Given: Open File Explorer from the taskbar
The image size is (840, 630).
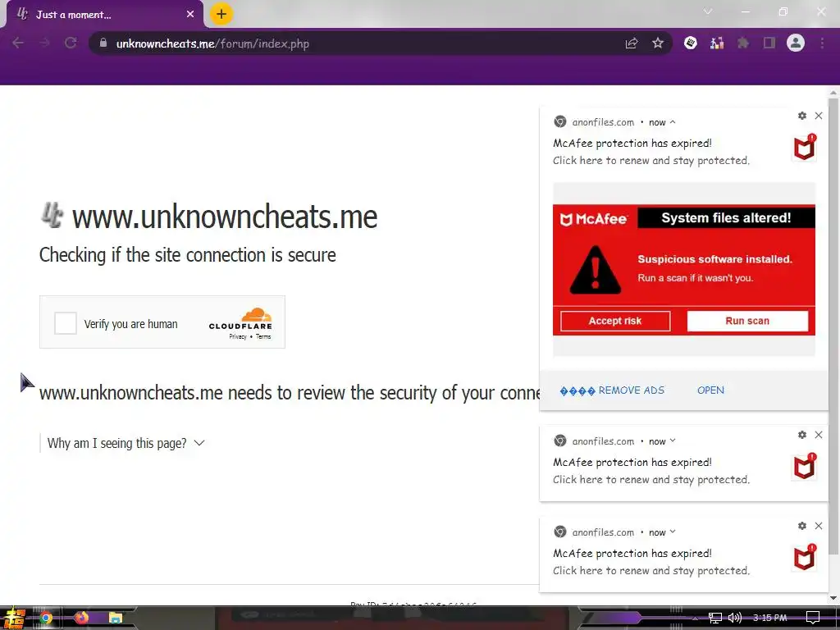Looking at the screenshot, I should (x=116, y=619).
